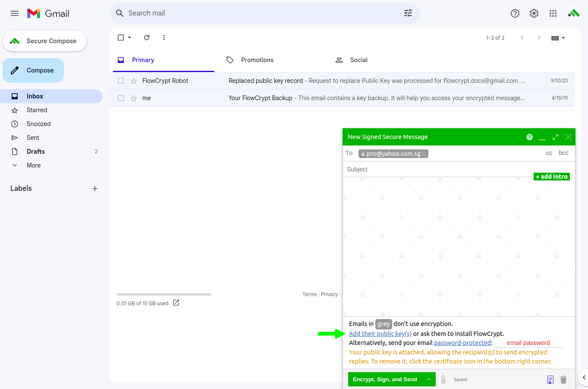Tick the select-all checkbox

pyautogui.click(x=121, y=38)
